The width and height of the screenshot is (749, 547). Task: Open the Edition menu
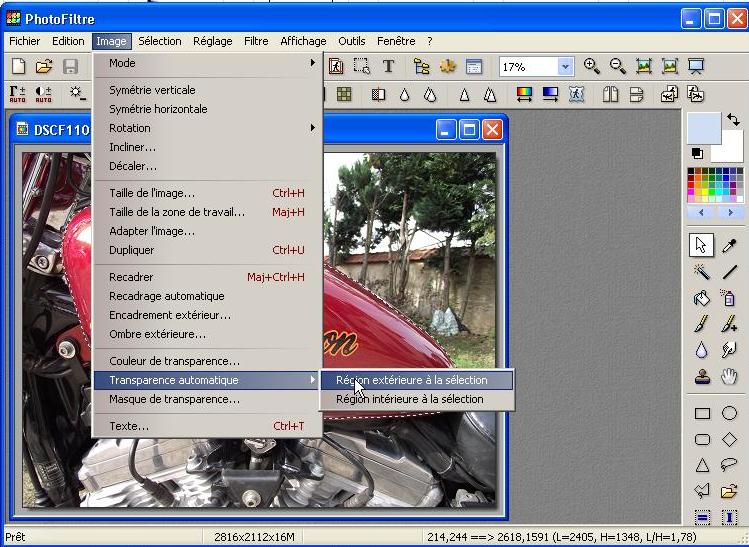click(x=68, y=41)
